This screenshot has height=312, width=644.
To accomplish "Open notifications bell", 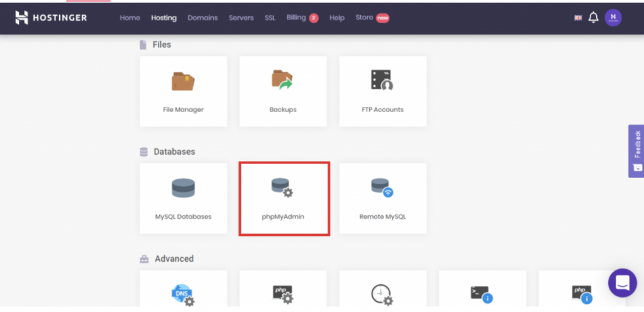I will point(593,17).
